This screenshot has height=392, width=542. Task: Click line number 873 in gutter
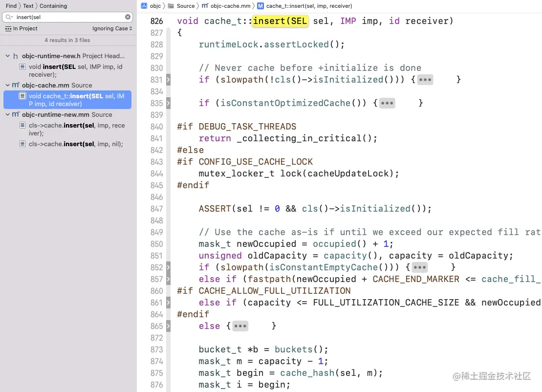pyautogui.click(x=156, y=349)
